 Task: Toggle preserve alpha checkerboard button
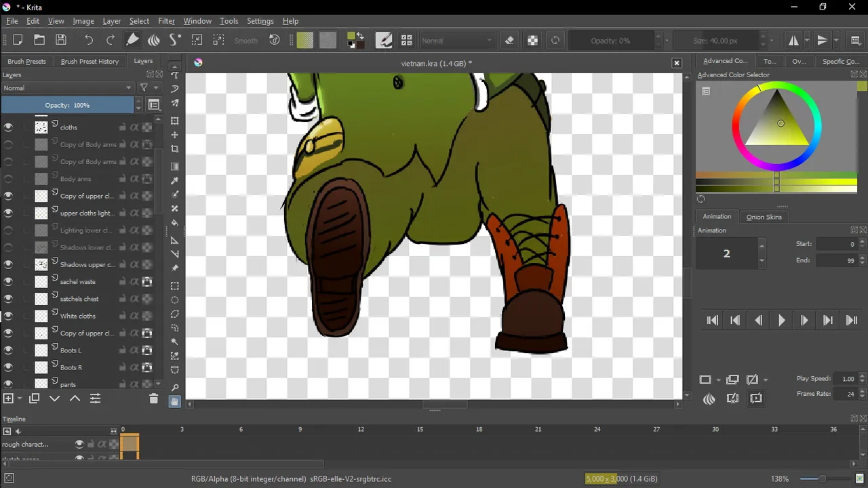pos(533,40)
